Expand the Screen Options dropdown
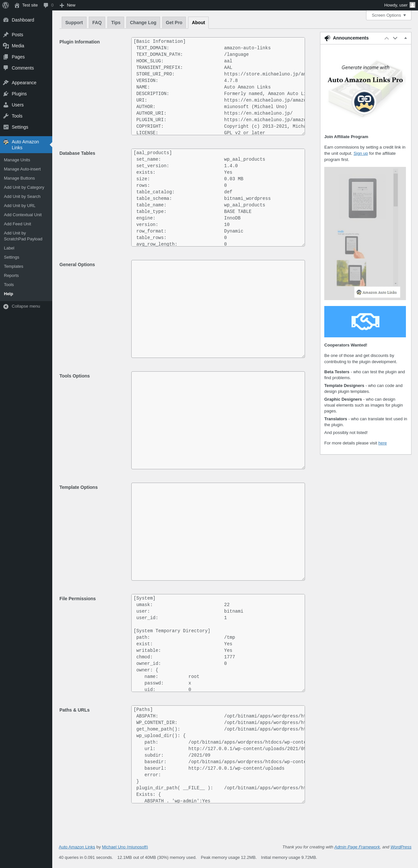The width and height of the screenshot is (418, 868). click(x=389, y=15)
